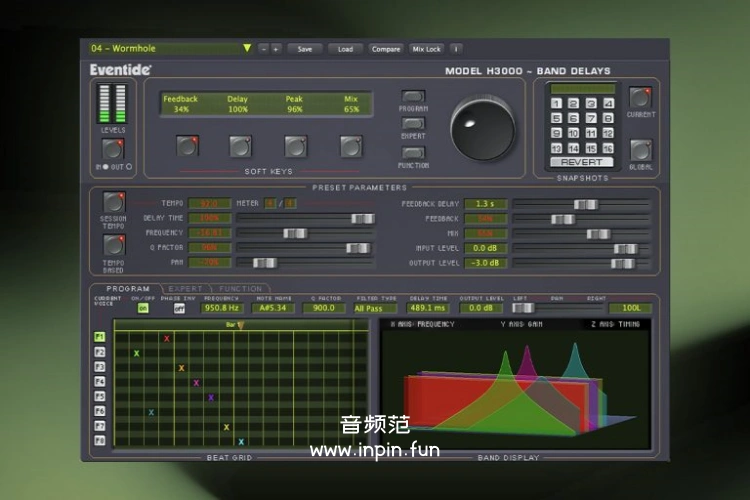
Task: Click the Delay Time slider handle
Action: (363, 219)
